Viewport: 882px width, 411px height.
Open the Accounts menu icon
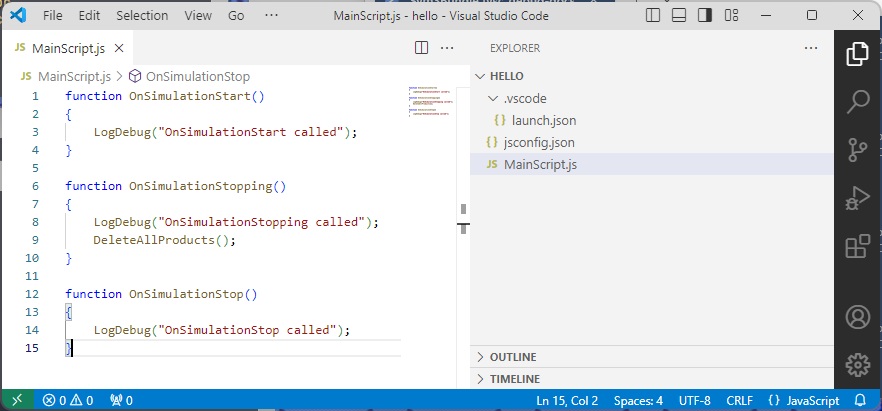857,317
